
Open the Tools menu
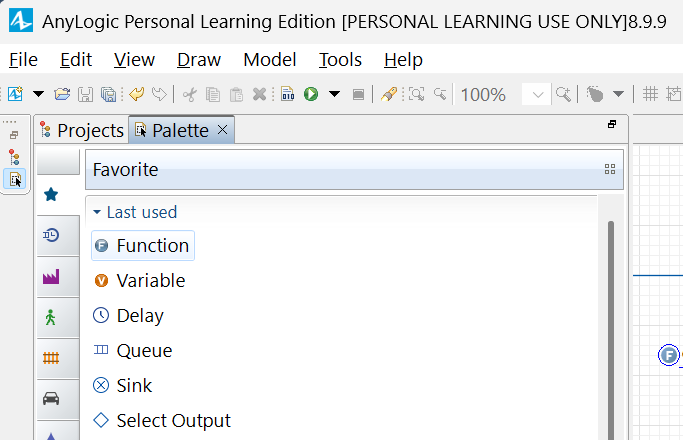pyautogui.click(x=340, y=60)
